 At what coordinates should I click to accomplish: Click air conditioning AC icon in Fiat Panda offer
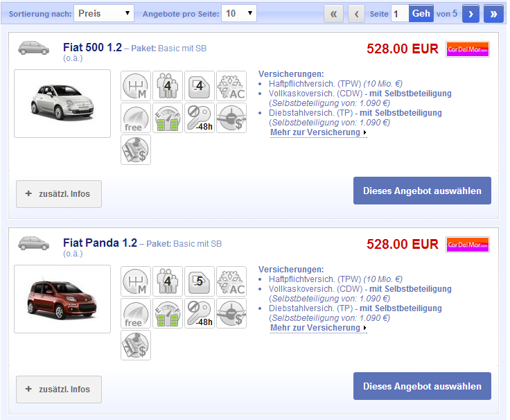[231, 281]
